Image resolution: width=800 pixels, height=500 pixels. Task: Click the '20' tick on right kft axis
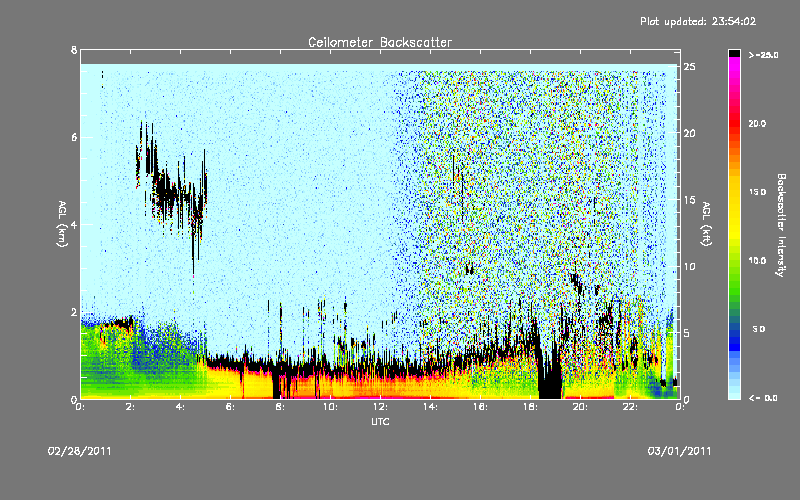point(689,133)
